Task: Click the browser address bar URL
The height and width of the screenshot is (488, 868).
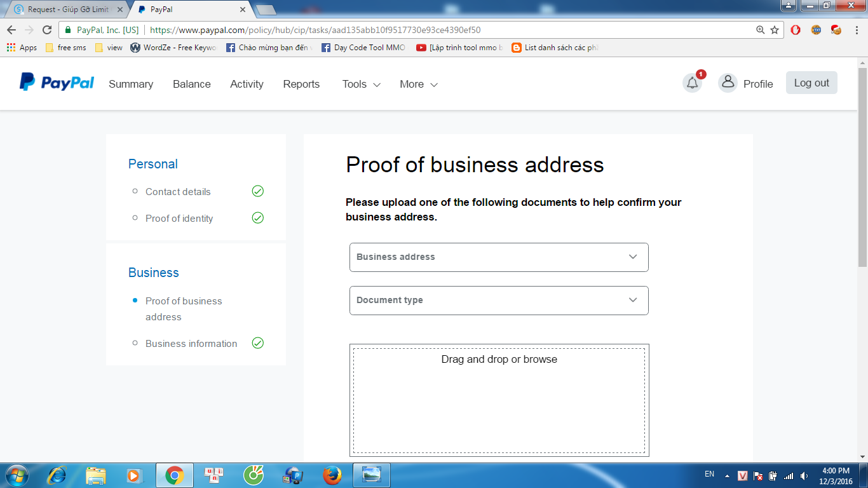Action: click(315, 30)
